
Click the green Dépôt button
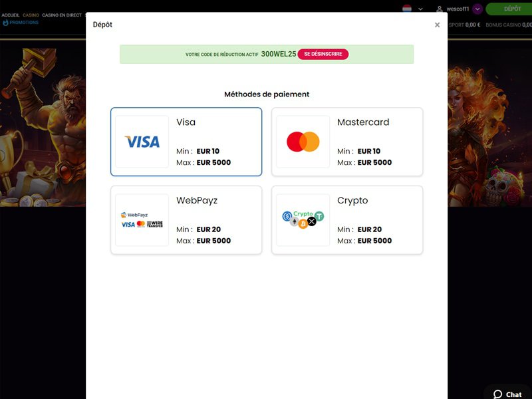pos(510,9)
